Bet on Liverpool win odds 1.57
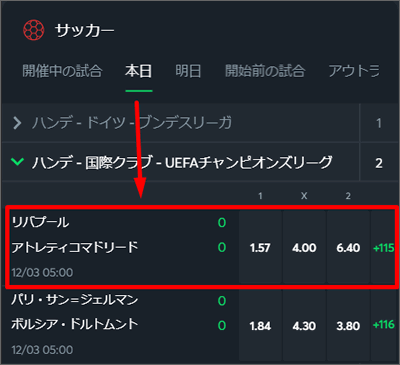The width and height of the screenshot is (400, 365). pyautogui.click(x=260, y=248)
